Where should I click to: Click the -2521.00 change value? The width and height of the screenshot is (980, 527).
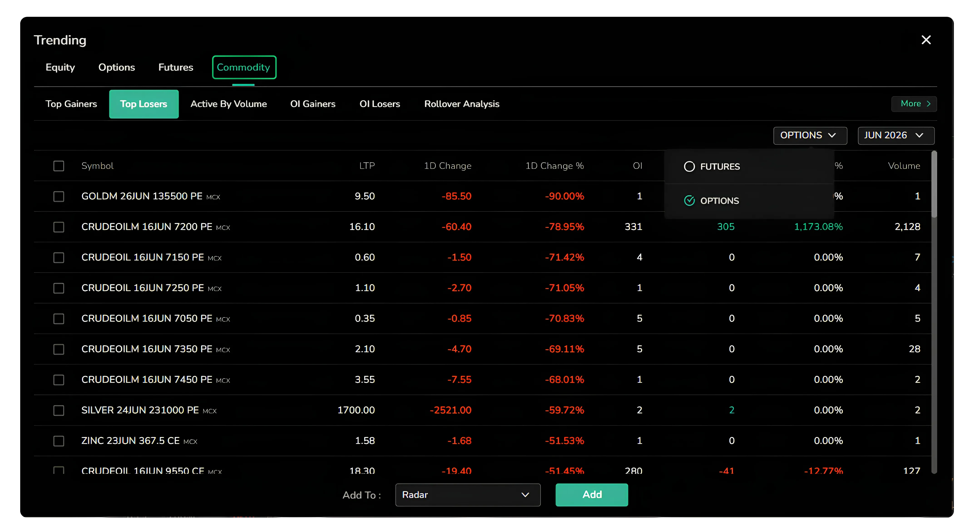450,410
